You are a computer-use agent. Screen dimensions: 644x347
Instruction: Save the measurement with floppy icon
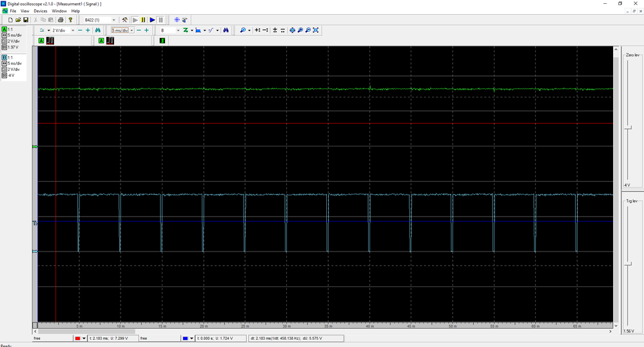tap(26, 20)
